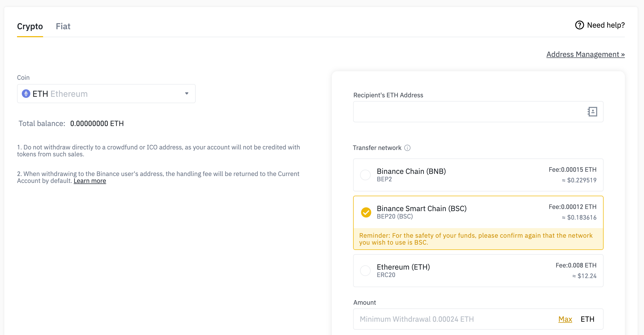
Task: Switch to the Fiat tab
Action: 63,26
